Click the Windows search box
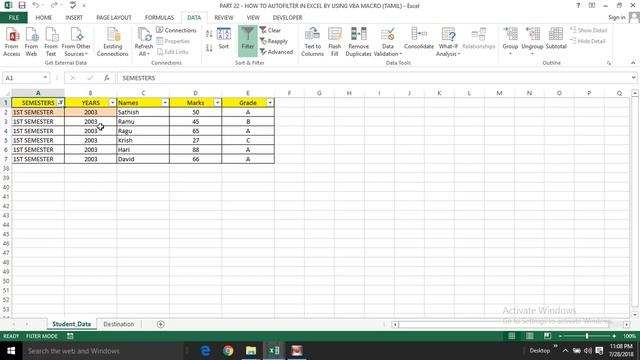The width and height of the screenshot is (640, 360). (x=102, y=351)
